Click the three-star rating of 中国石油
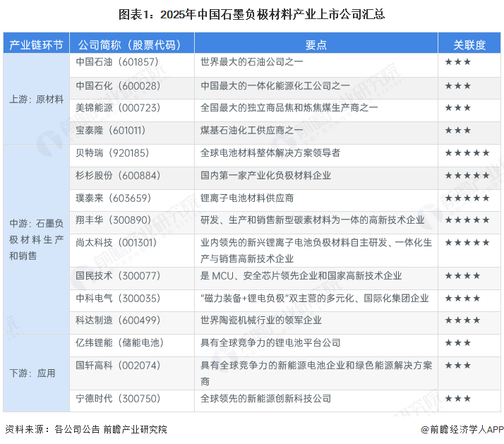 click(x=457, y=62)
